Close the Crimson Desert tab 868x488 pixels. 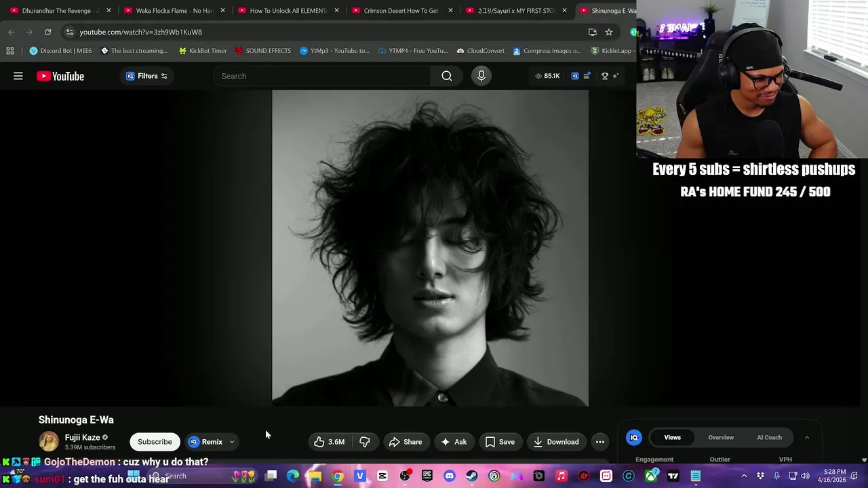tap(450, 11)
